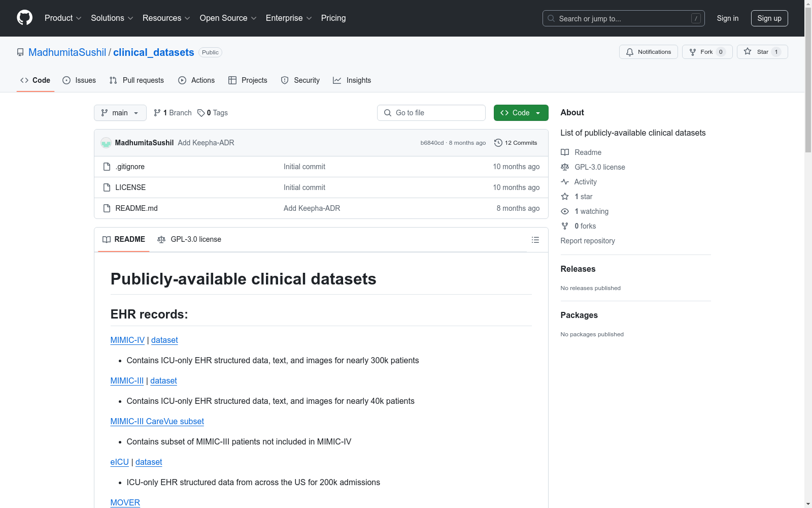Click the history clock icon by Commits

pos(498,143)
